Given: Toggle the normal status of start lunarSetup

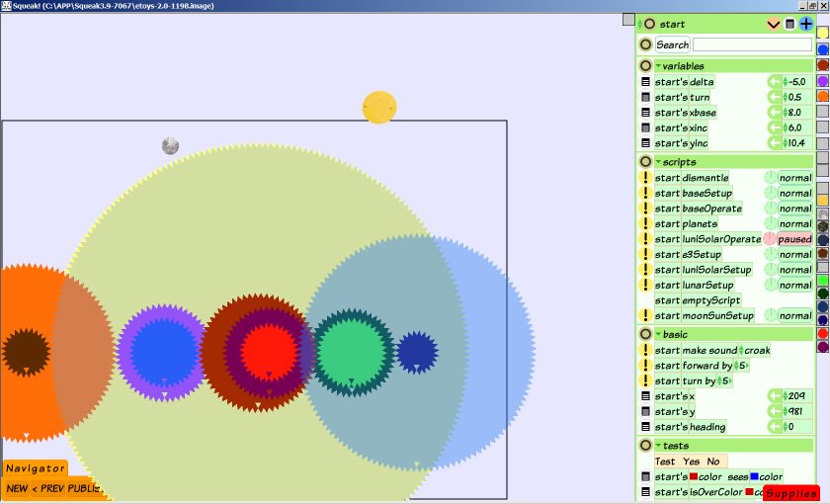Looking at the screenshot, I should 794,286.
